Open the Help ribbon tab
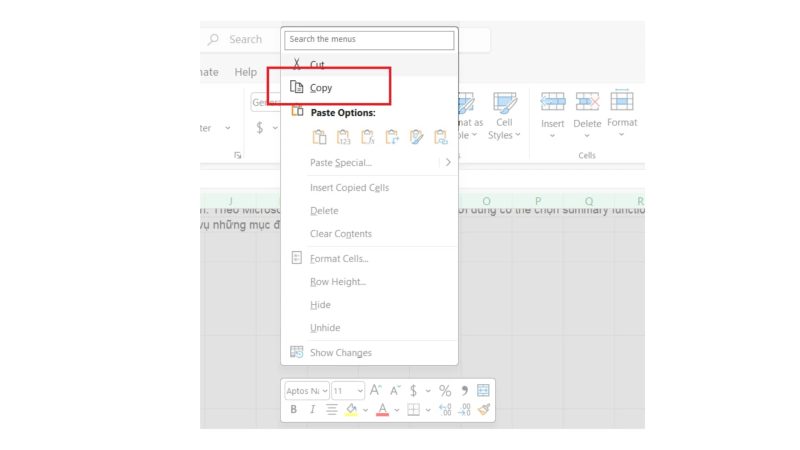800x450 pixels. click(245, 72)
